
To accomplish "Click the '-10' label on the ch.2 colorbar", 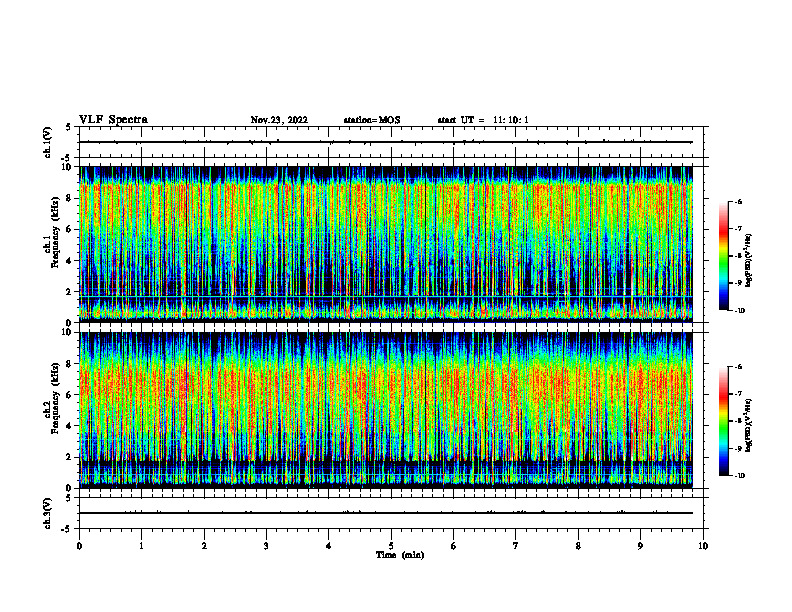I will 739,476.
